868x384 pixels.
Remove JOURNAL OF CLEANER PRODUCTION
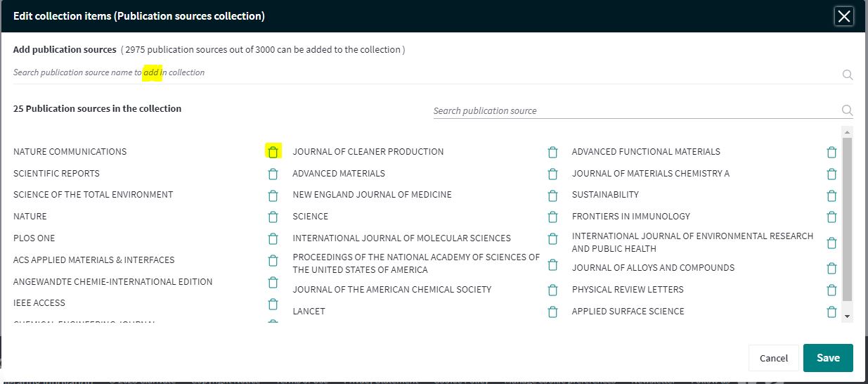552,152
